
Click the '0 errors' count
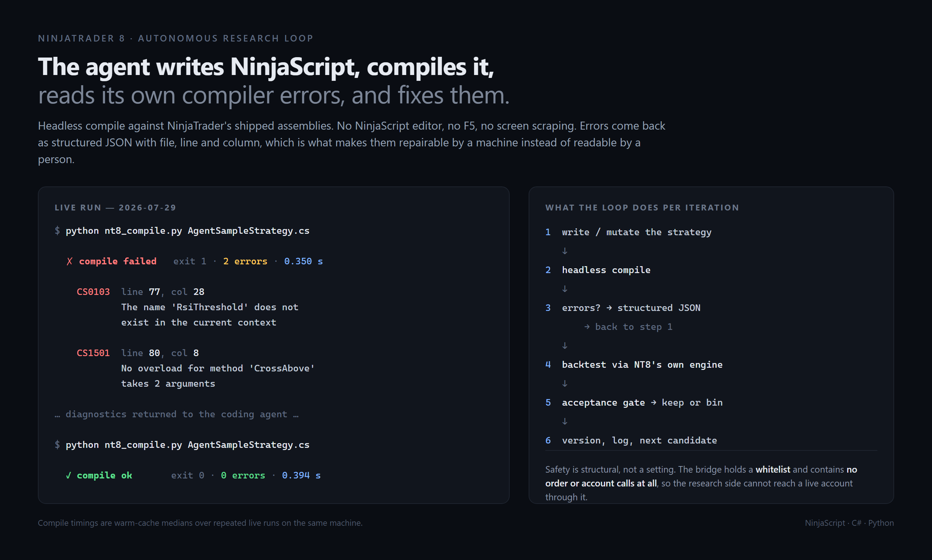243,476
